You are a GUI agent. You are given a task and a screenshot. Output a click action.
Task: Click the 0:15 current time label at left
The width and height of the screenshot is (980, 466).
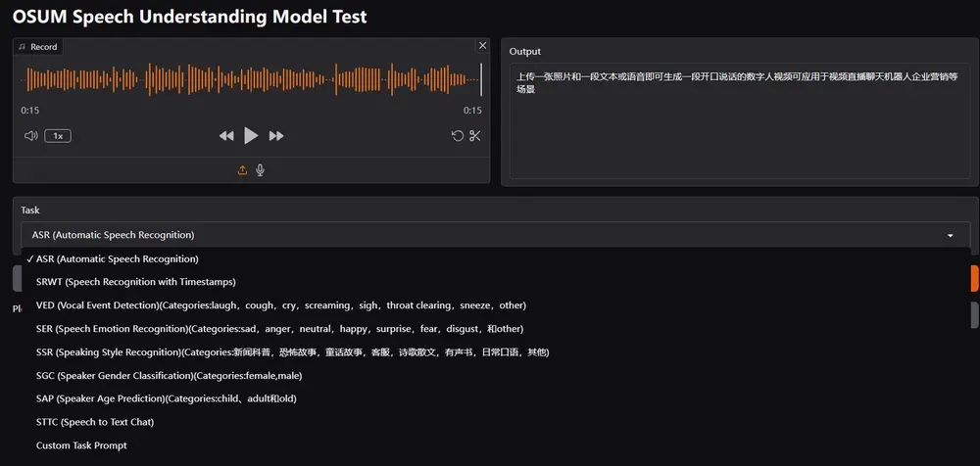pyautogui.click(x=30, y=111)
